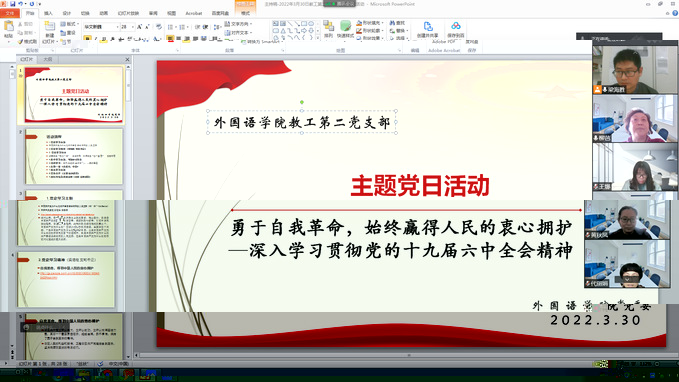Image resolution: width=679 pixels, height=382 pixels.
Task: Click the Undo arrow icon
Action: [x=20, y=4]
